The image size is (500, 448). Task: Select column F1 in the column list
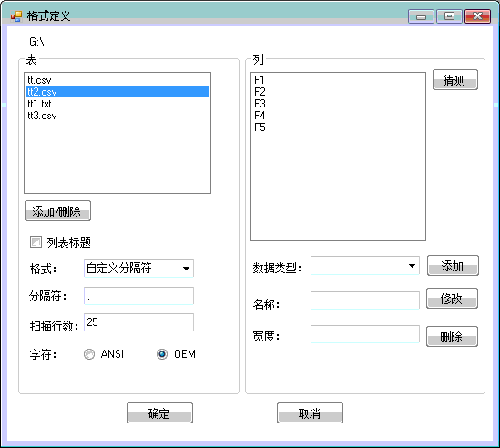338,80
